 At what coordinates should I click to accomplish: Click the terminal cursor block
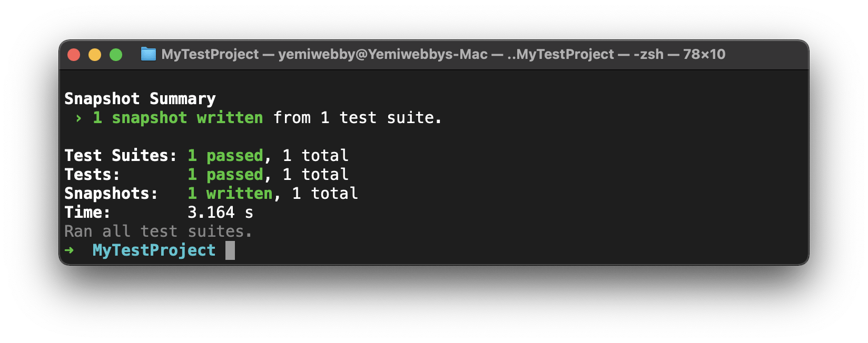tap(230, 250)
